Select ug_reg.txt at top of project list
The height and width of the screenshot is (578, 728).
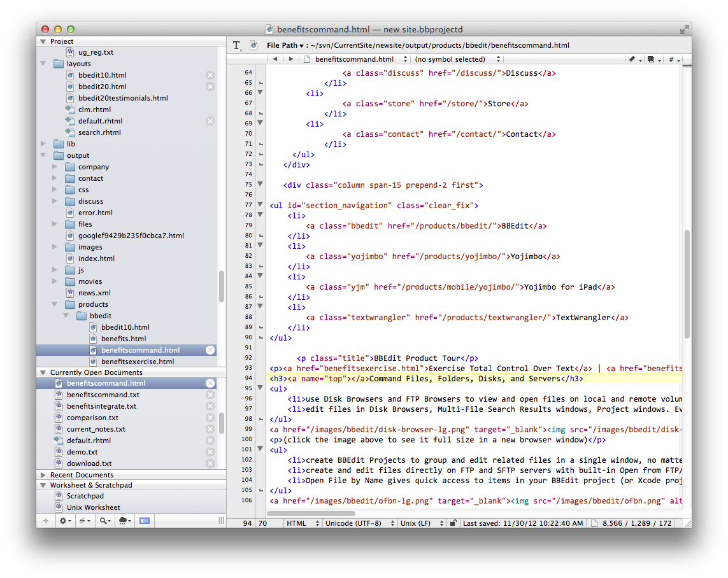coord(96,52)
